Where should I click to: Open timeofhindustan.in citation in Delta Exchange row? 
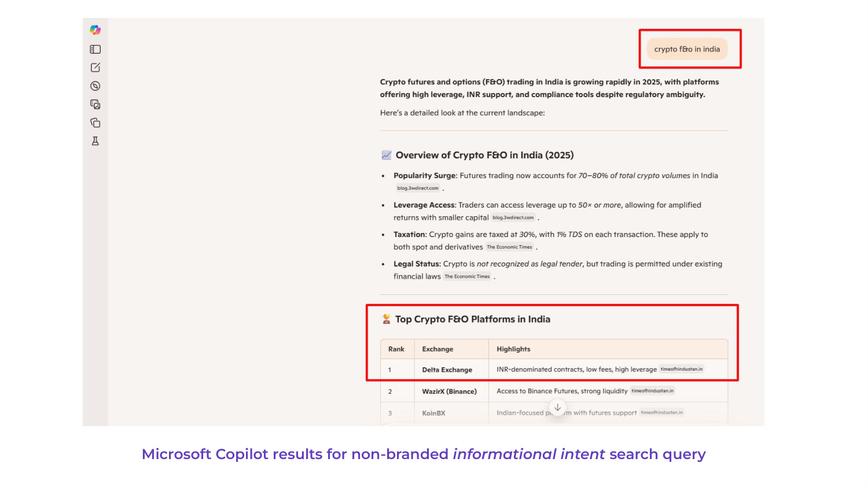tap(681, 369)
